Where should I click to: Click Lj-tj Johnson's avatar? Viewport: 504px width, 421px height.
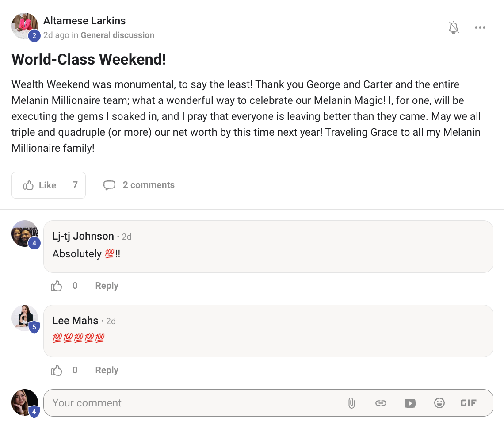[24, 233]
